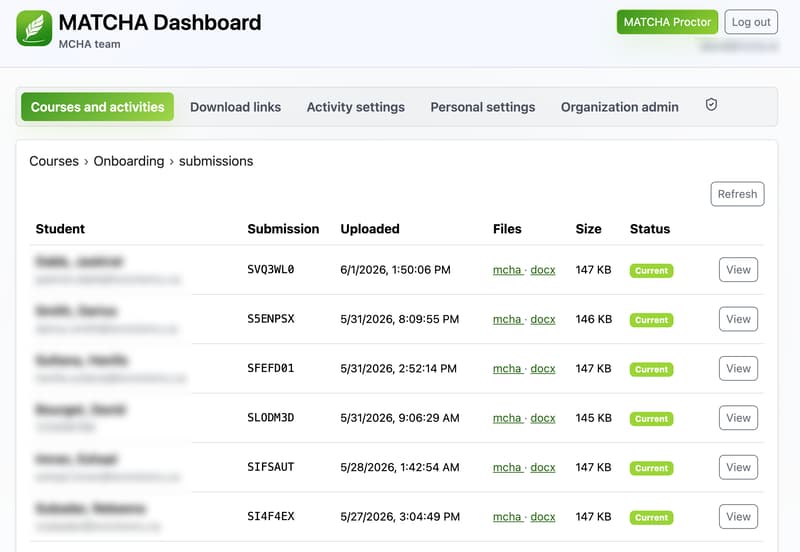This screenshot has height=552, width=800.
Task: Open the shield icon tab
Action: click(711, 105)
